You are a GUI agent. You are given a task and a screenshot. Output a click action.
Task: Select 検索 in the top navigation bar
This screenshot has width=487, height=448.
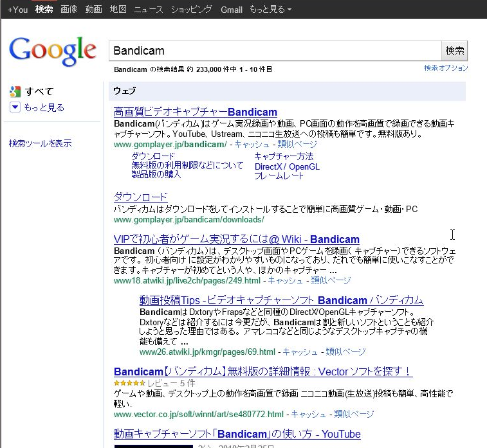[x=44, y=9]
